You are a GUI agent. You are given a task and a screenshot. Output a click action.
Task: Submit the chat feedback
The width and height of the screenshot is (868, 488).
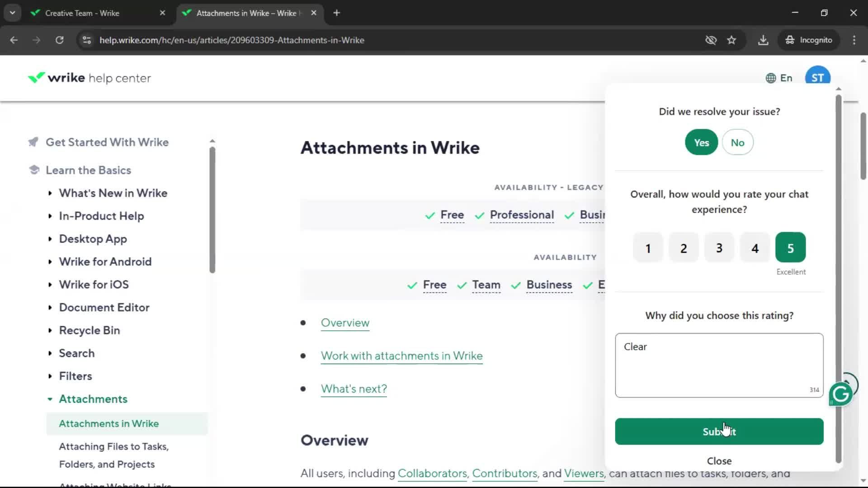[719, 432]
